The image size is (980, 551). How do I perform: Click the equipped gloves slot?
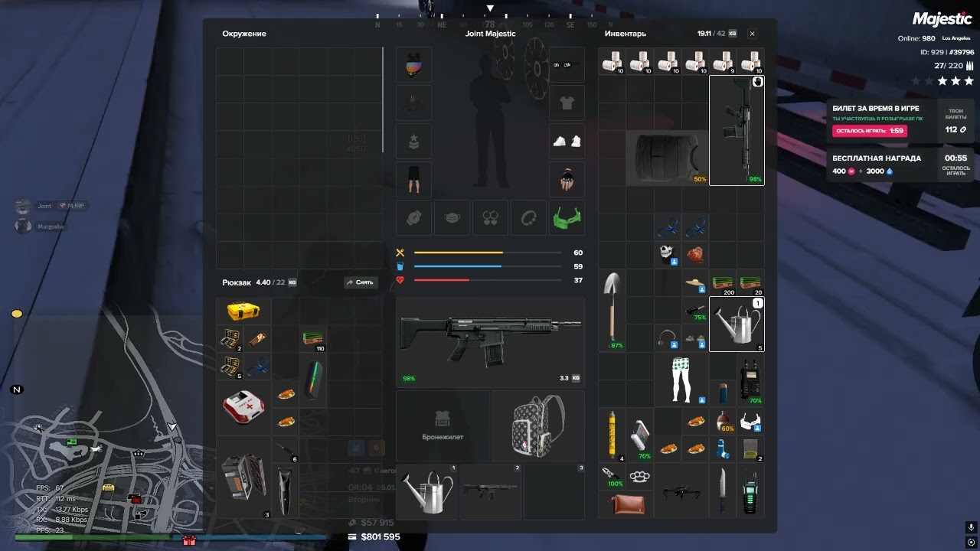click(567, 180)
